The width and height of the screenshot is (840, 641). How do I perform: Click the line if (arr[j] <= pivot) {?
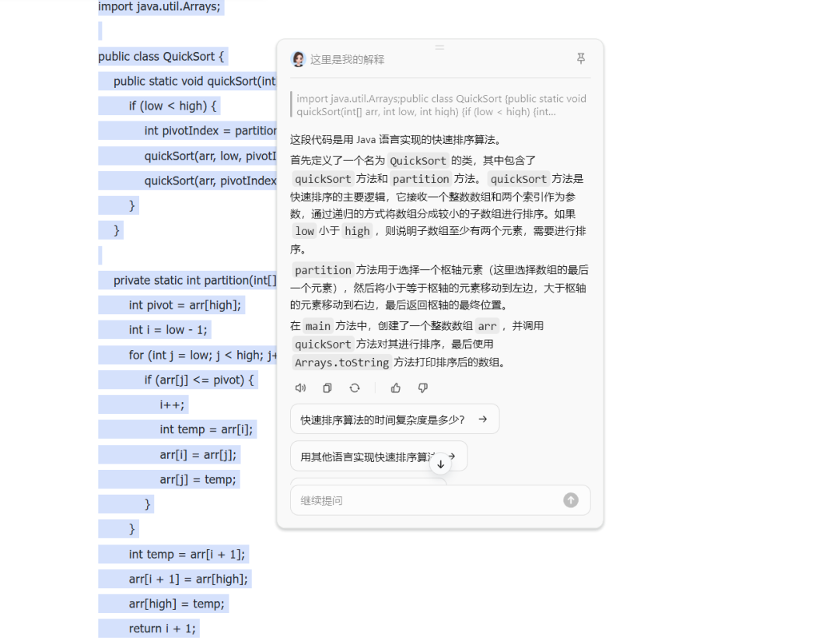tap(199, 380)
